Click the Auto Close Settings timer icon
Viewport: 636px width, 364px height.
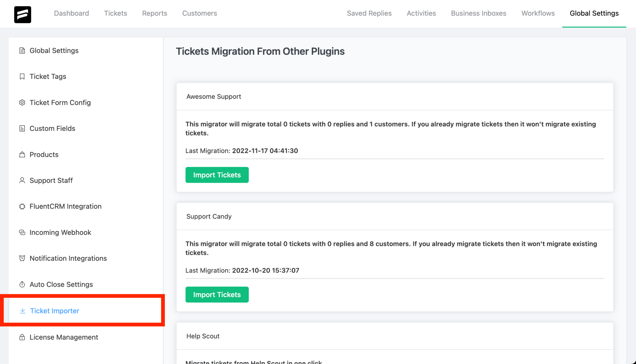point(22,284)
